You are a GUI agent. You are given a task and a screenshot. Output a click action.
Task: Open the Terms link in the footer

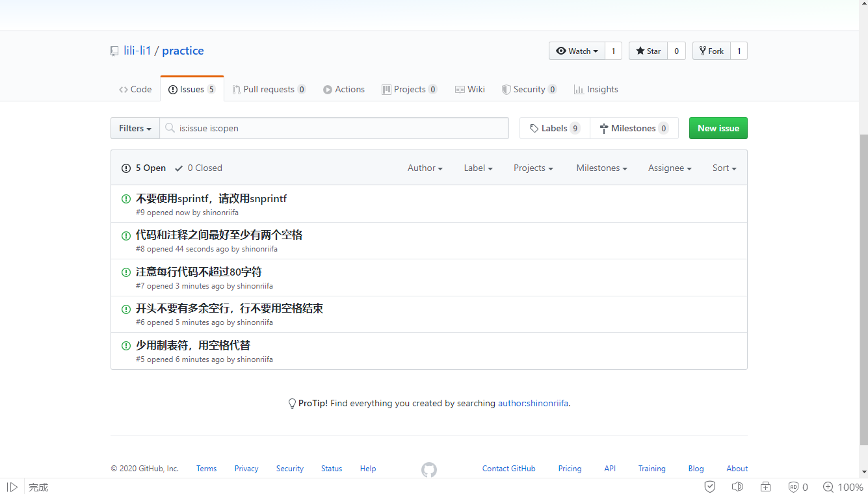(207, 469)
